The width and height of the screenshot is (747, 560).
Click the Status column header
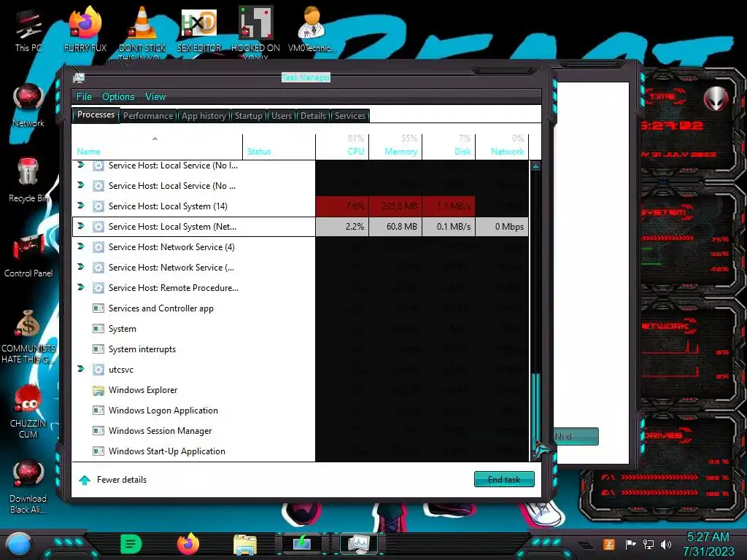(279, 146)
